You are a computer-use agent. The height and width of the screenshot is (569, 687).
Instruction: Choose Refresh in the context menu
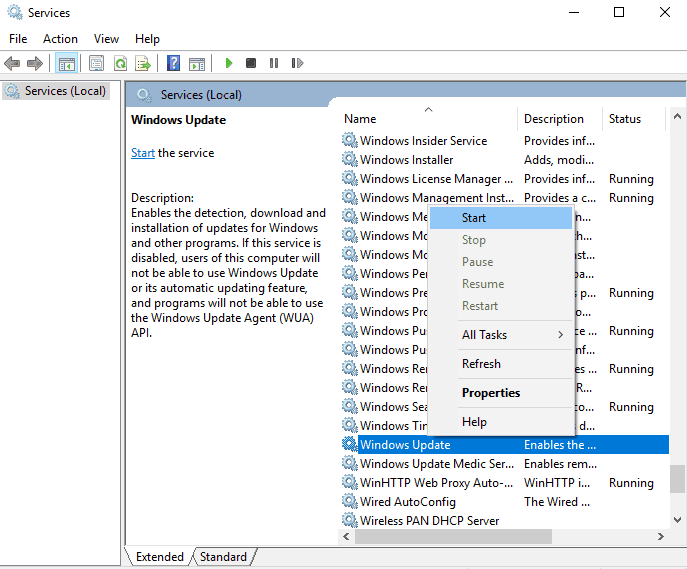coord(501,364)
